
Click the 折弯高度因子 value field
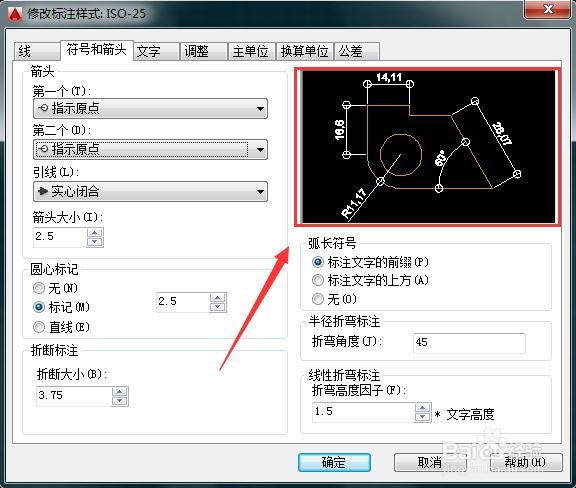point(364,412)
